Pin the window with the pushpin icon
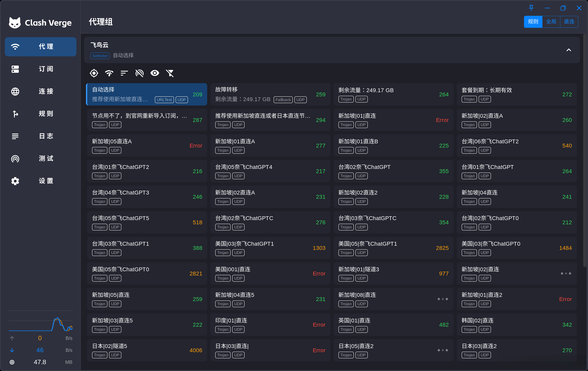 (x=531, y=8)
